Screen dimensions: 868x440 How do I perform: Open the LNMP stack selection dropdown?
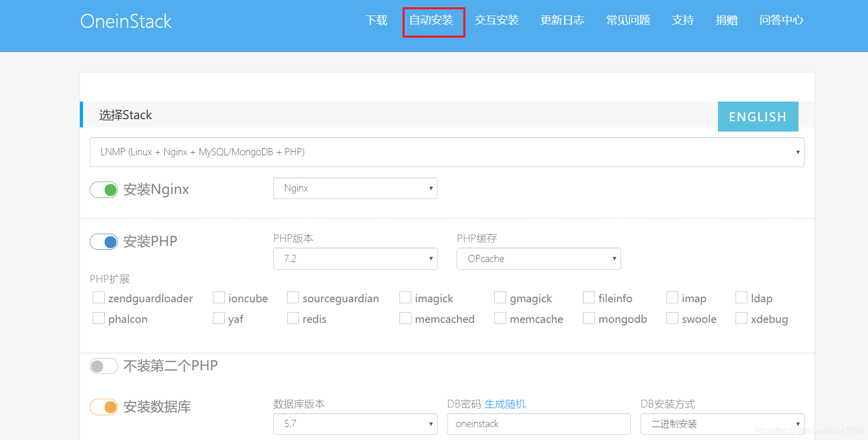[x=447, y=152]
